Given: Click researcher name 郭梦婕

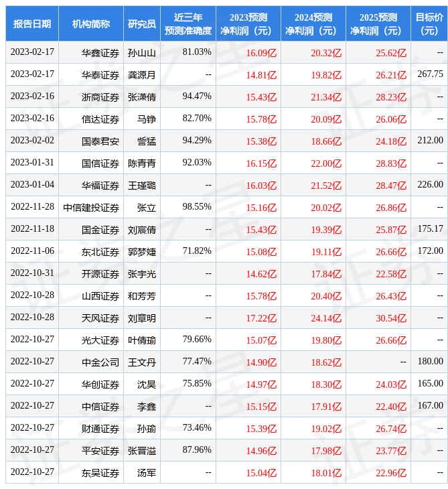Looking at the screenshot, I should pyautogui.click(x=142, y=252).
